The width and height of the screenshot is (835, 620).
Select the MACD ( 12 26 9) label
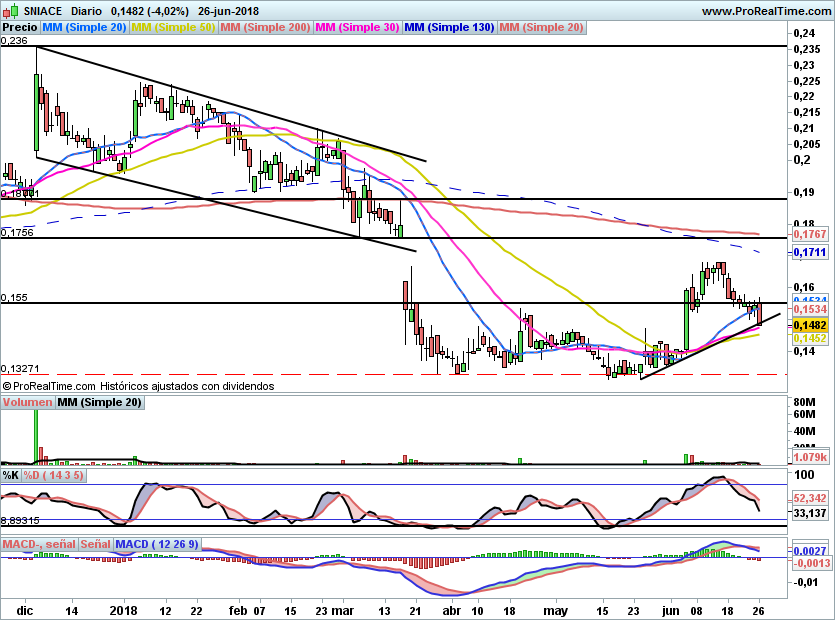pos(157,544)
